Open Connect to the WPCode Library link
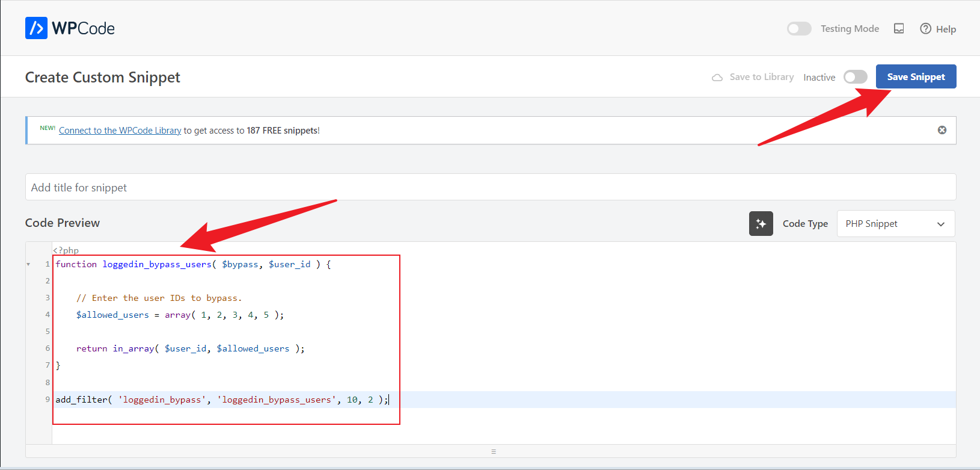 click(x=120, y=131)
